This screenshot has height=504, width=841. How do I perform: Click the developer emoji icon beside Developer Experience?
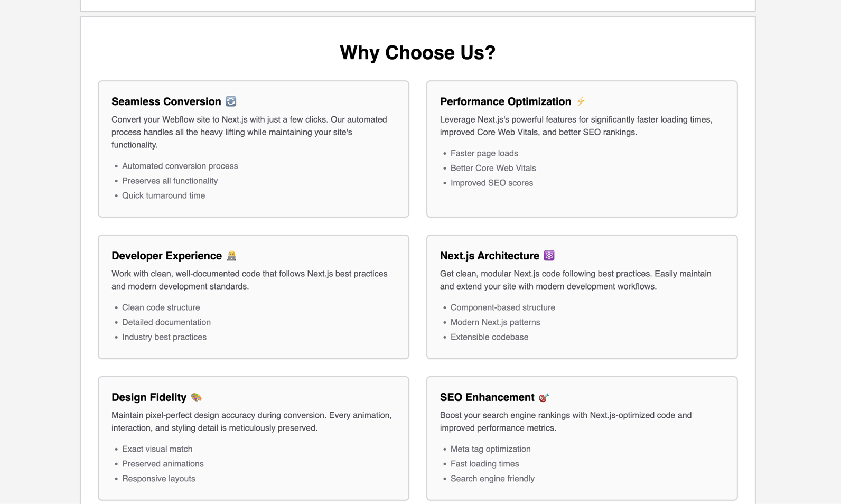coord(231,256)
